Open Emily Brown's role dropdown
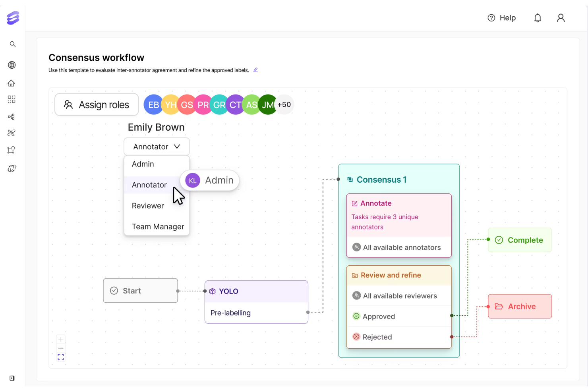 pyautogui.click(x=156, y=146)
